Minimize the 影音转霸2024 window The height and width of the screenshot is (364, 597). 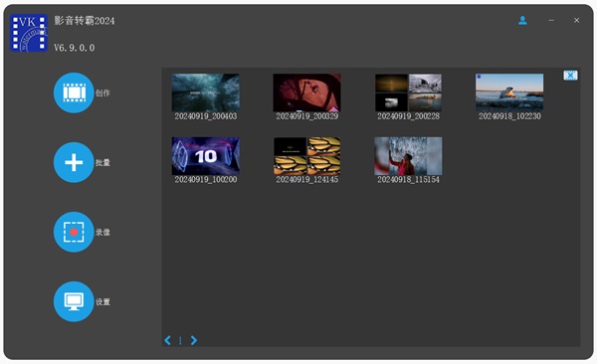[x=551, y=20]
